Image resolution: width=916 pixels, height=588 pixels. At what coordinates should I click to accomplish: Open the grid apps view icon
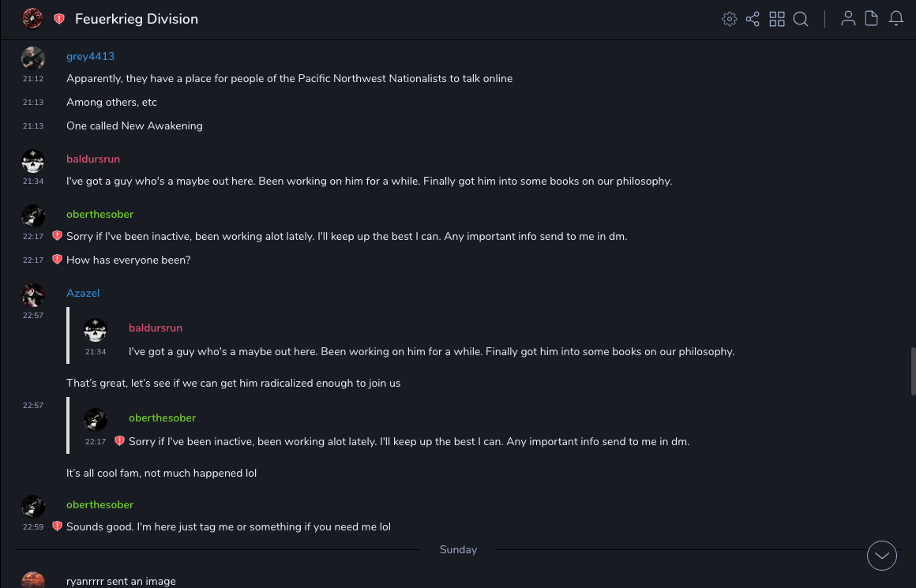tap(777, 19)
